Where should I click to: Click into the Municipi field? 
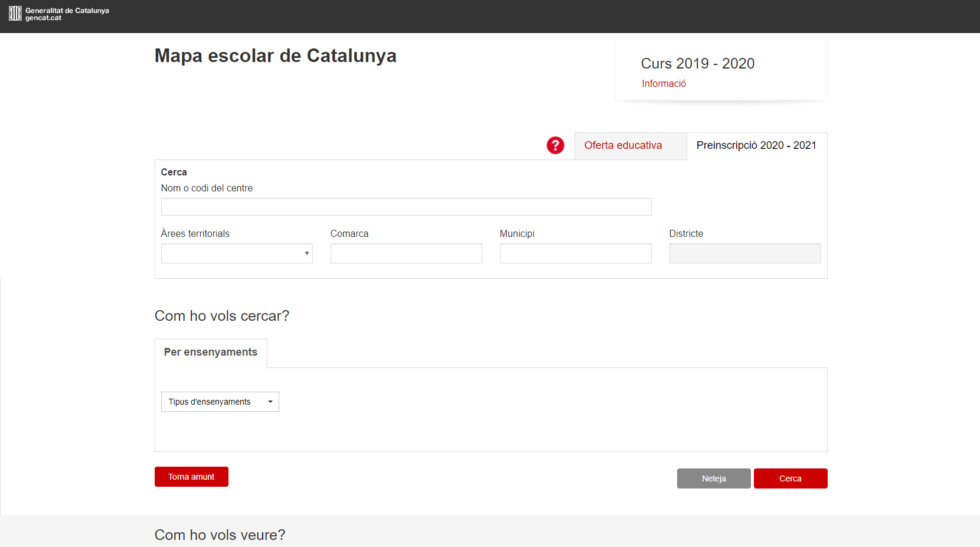coord(576,253)
